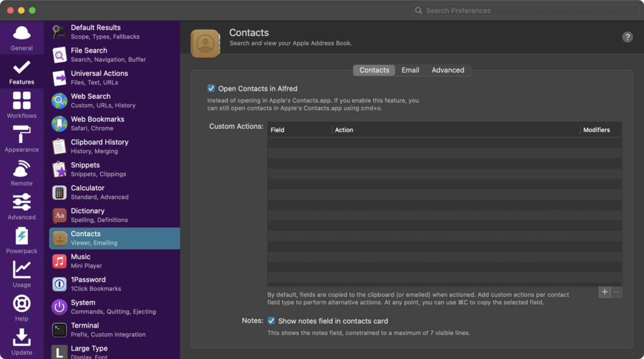Click the Search Preferences field
The height and width of the screenshot is (359, 644).
[x=525, y=10]
